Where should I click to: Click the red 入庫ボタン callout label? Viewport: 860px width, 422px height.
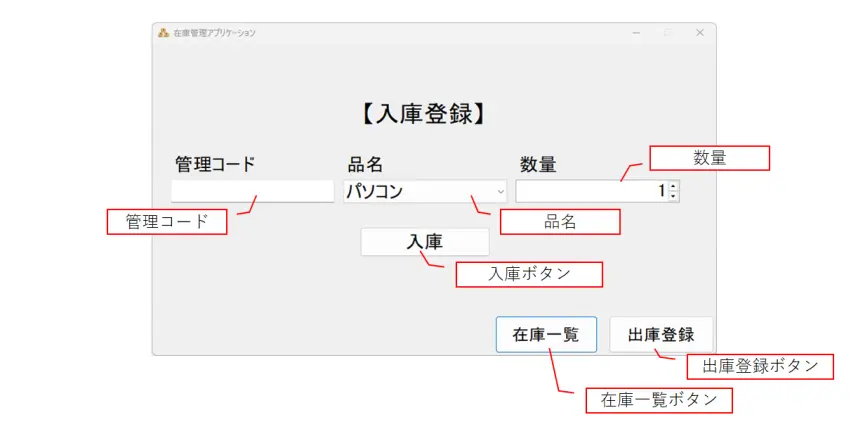pos(529,275)
